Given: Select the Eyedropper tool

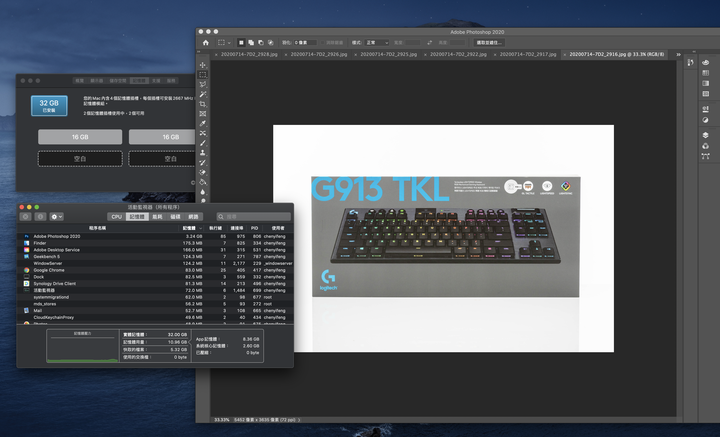Looking at the screenshot, I should [202, 123].
